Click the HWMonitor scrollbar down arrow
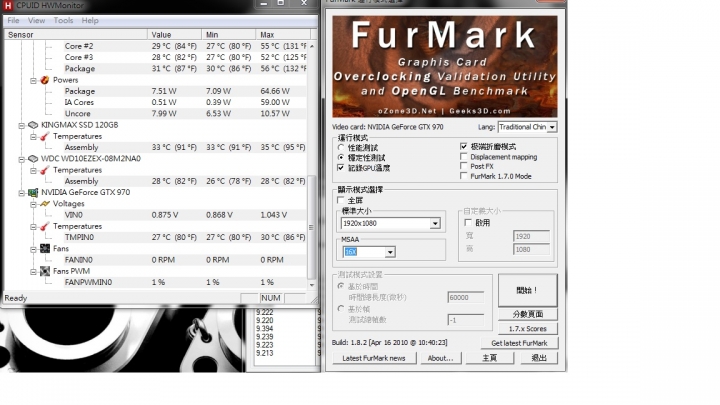This screenshot has width=720, height=405. [312, 285]
